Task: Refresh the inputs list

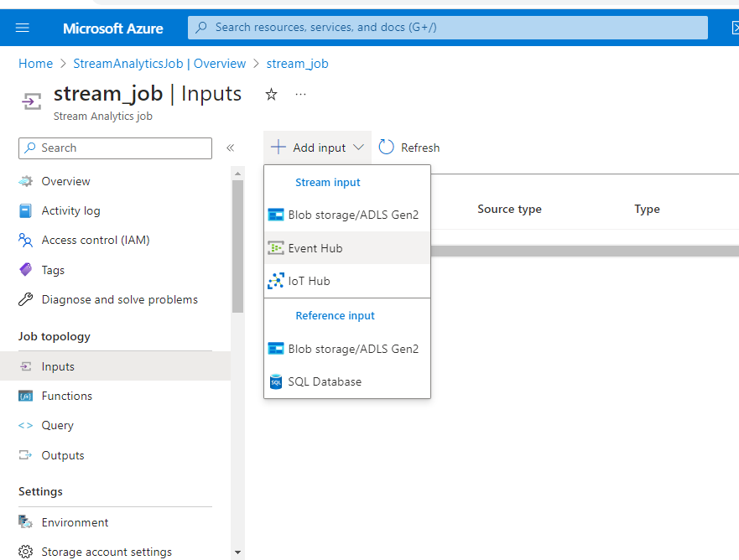Action: pyautogui.click(x=409, y=147)
